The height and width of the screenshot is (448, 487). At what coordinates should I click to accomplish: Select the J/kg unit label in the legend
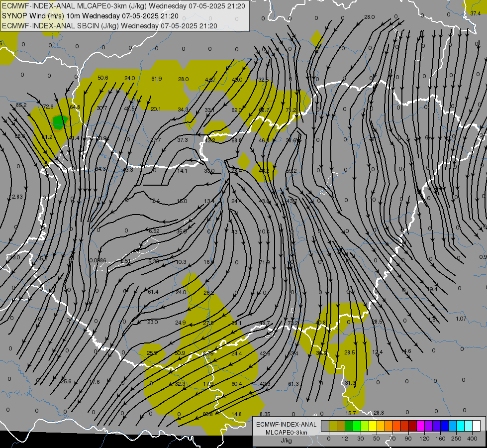[x=287, y=440]
